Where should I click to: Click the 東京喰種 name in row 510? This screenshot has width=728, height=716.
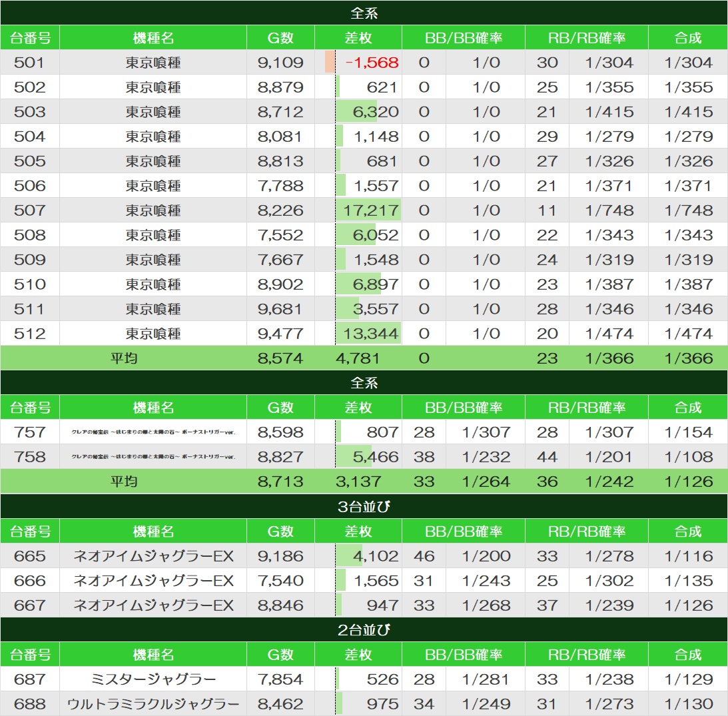[x=153, y=284]
